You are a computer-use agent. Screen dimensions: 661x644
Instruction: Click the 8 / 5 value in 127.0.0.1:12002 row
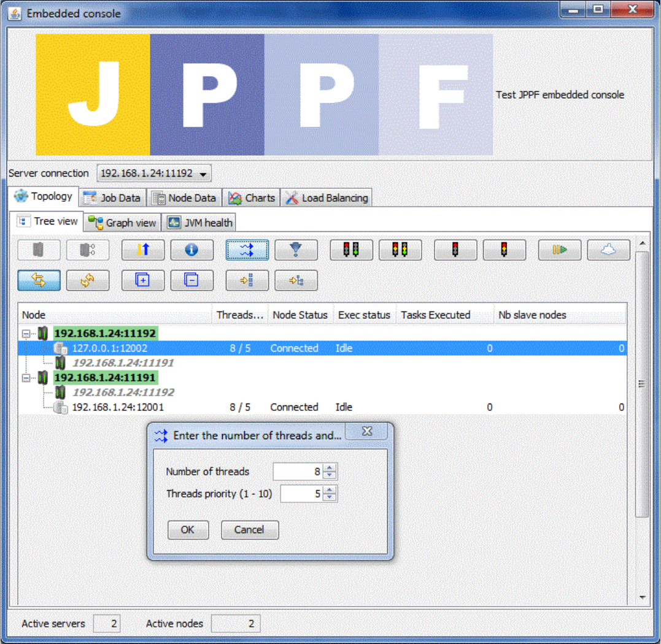[240, 348]
